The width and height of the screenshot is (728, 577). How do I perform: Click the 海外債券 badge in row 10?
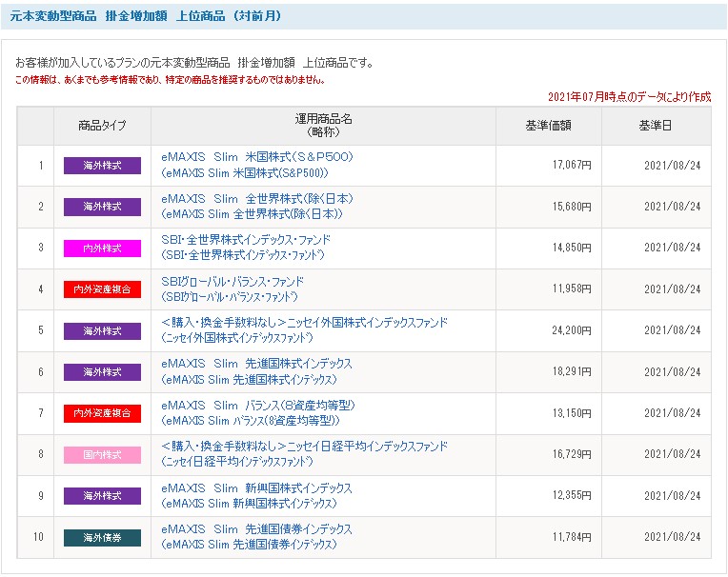(x=102, y=538)
